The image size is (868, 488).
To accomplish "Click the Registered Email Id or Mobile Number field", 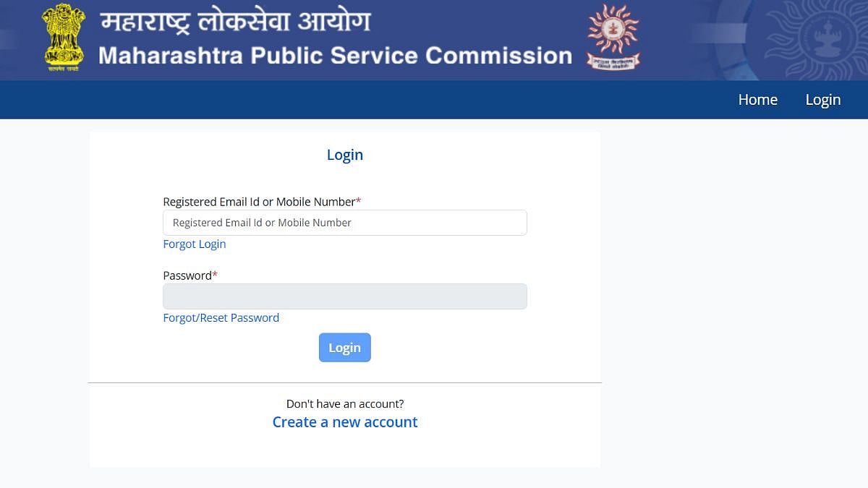I will [344, 222].
